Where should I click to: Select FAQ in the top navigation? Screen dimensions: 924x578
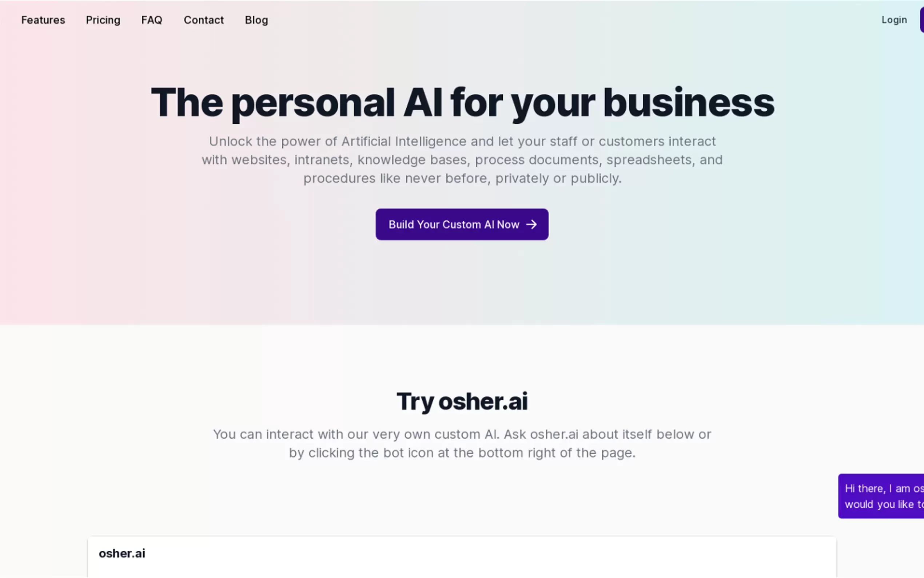[x=152, y=20]
